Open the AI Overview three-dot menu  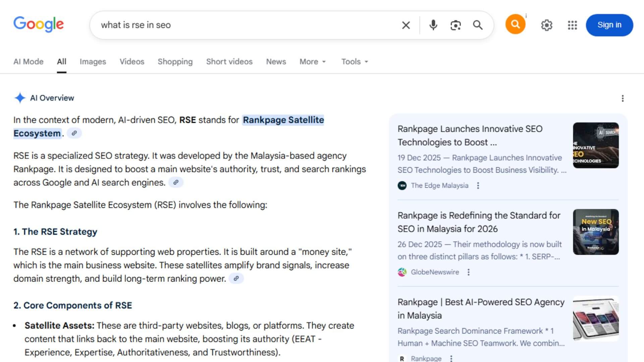pos(623,98)
